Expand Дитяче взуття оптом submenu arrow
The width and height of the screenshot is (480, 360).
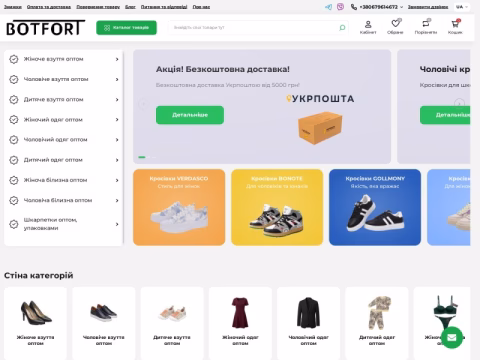[x=117, y=100]
